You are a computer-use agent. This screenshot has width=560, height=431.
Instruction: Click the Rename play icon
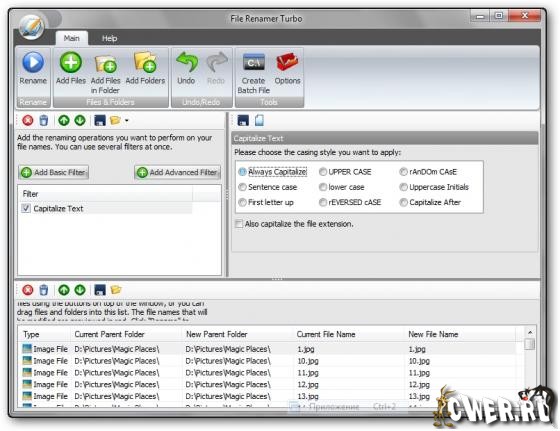pos(33,62)
